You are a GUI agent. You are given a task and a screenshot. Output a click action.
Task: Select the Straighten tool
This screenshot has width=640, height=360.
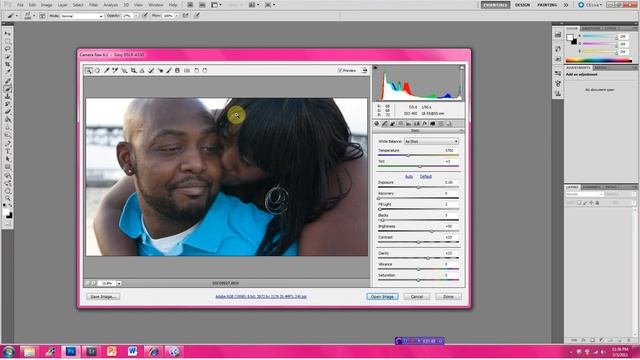click(x=142, y=70)
